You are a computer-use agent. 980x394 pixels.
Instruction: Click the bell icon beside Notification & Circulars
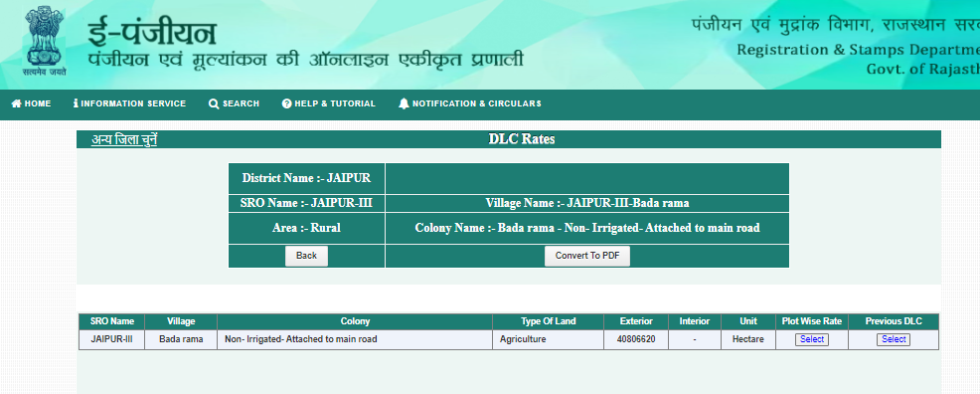click(x=404, y=103)
